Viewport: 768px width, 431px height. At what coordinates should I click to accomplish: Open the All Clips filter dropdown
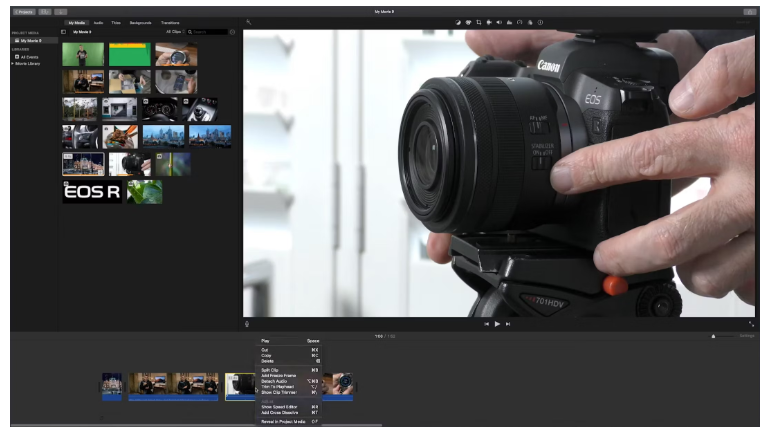pyautogui.click(x=175, y=32)
